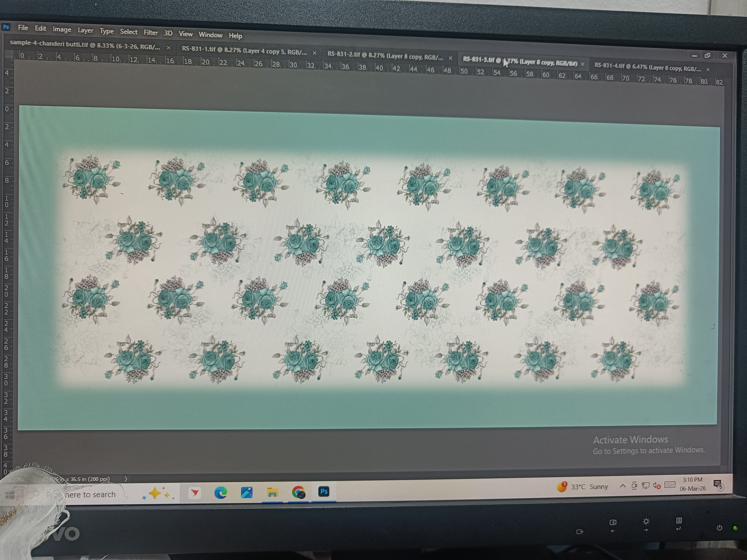This screenshot has height=560, width=747.
Task: Expand status bar document info arrow
Action: (x=126, y=479)
